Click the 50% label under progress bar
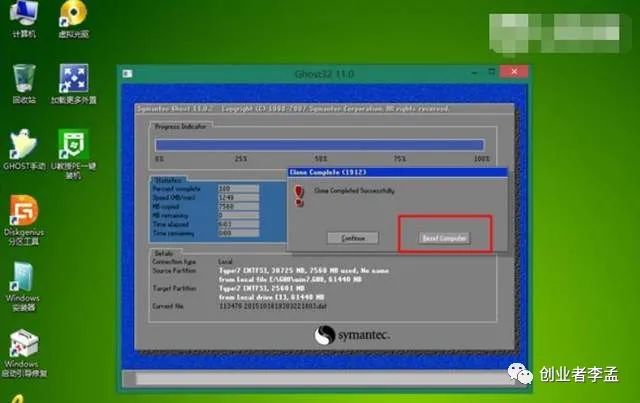640x403 pixels. click(x=321, y=158)
